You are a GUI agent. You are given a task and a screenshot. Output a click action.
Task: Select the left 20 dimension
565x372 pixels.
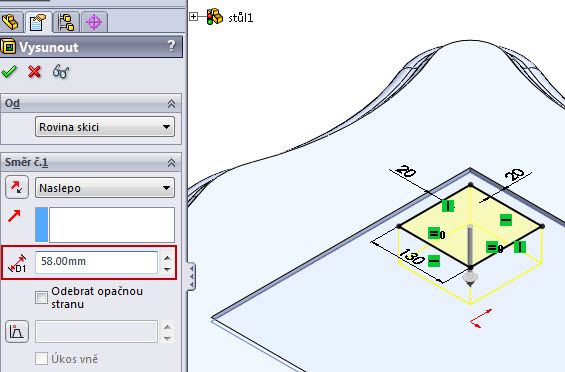pyautogui.click(x=406, y=171)
